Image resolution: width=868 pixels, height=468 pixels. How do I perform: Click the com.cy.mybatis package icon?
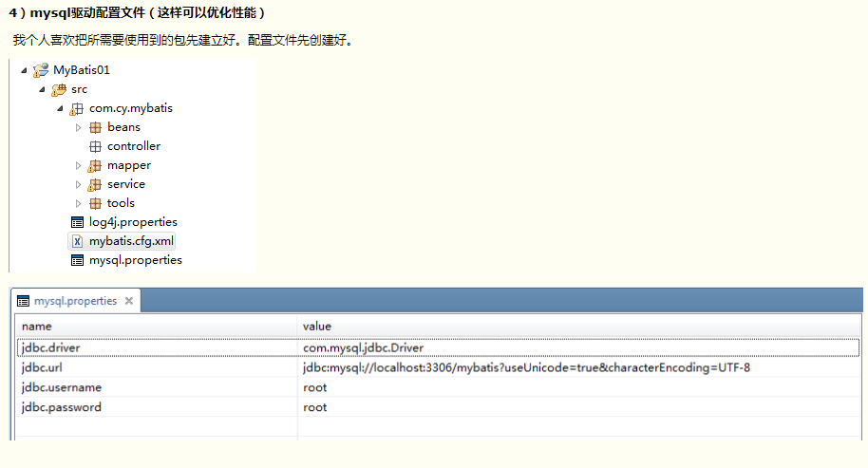coord(76,109)
